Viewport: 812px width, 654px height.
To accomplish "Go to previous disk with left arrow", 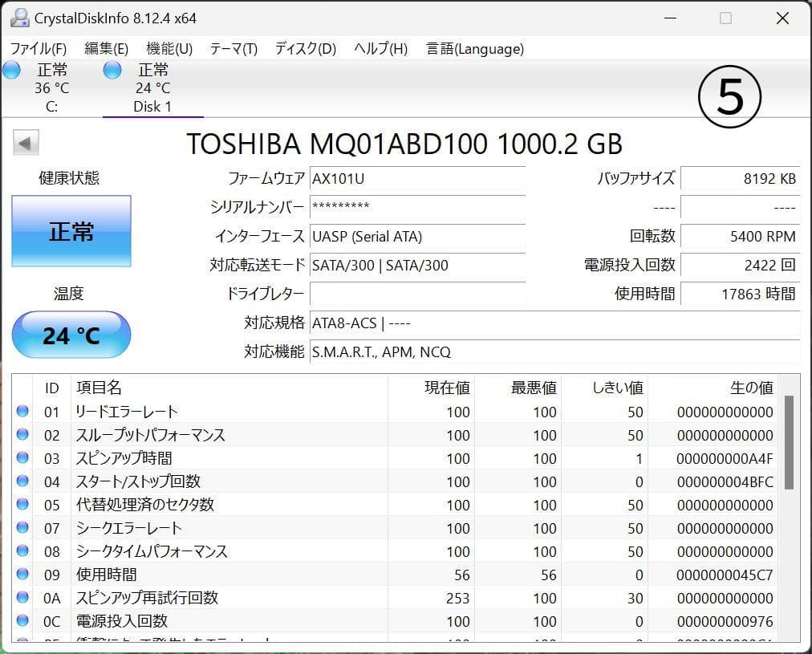I will pos(26,143).
